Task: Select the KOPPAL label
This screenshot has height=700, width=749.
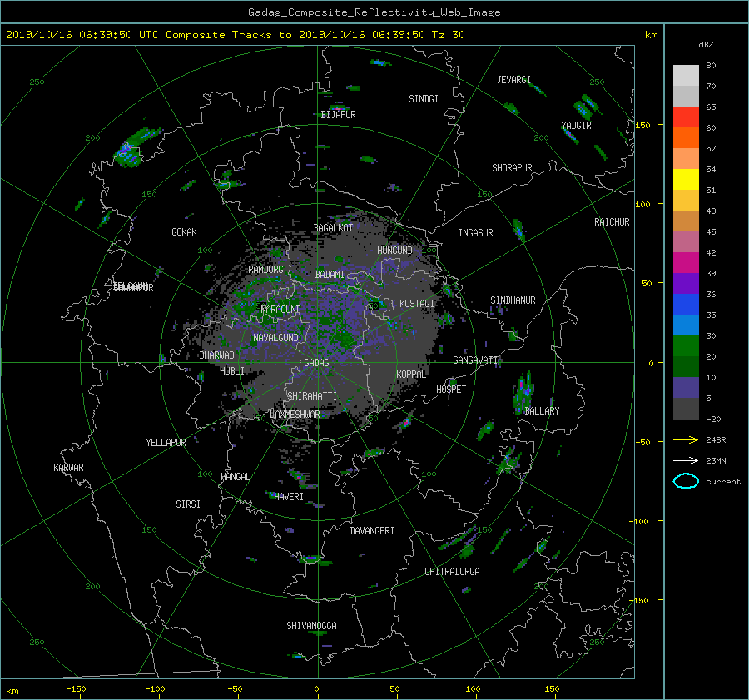Action: click(x=411, y=375)
